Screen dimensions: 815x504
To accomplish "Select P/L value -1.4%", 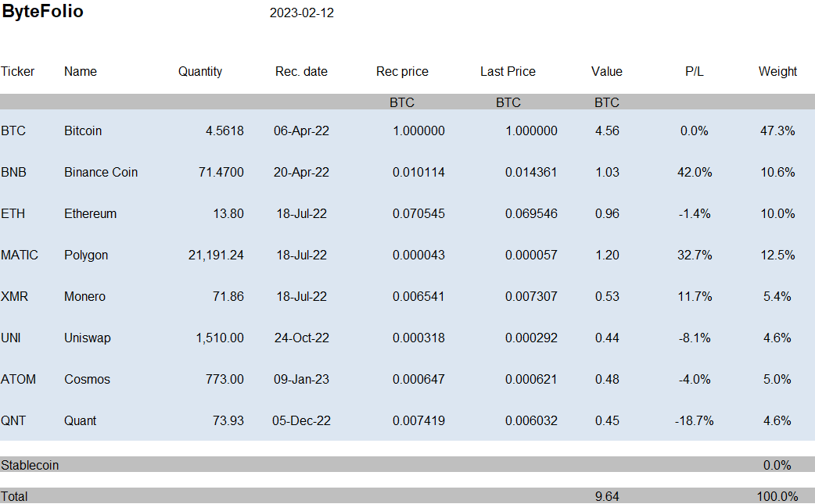I will point(695,214).
